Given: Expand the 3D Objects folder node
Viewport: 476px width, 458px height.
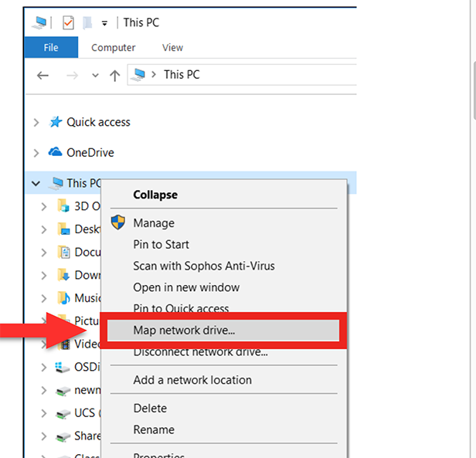Looking at the screenshot, I should 44,207.
